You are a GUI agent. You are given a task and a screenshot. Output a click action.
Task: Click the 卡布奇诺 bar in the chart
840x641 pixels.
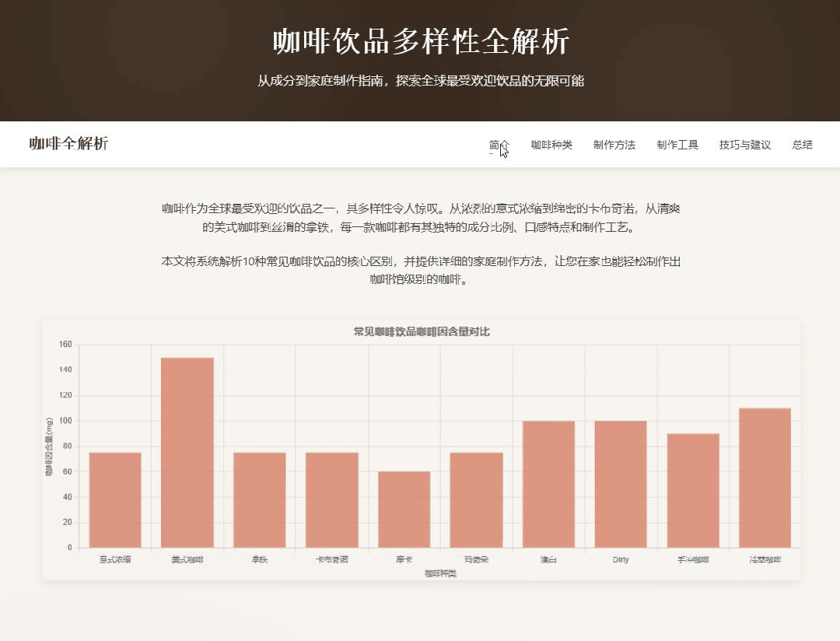332,499
